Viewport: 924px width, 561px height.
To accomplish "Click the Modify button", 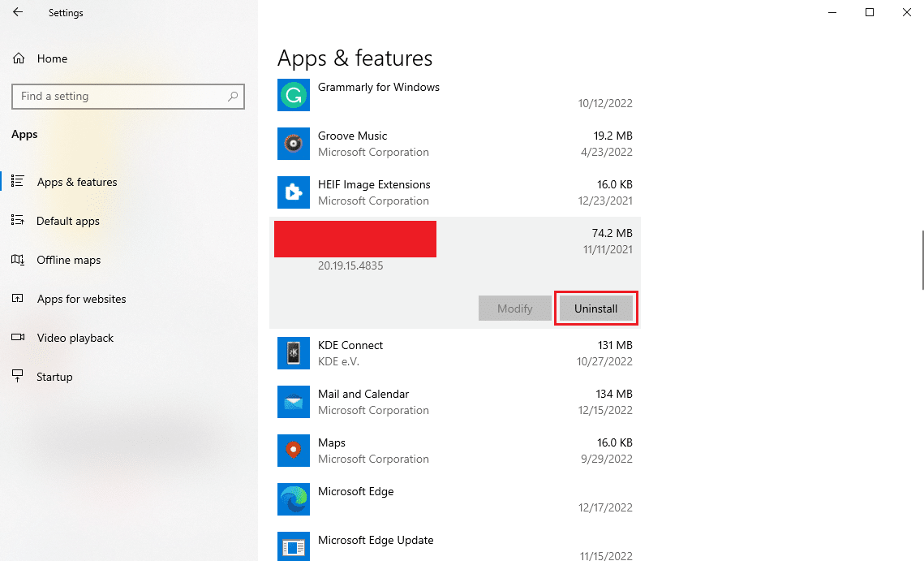I will [514, 308].
